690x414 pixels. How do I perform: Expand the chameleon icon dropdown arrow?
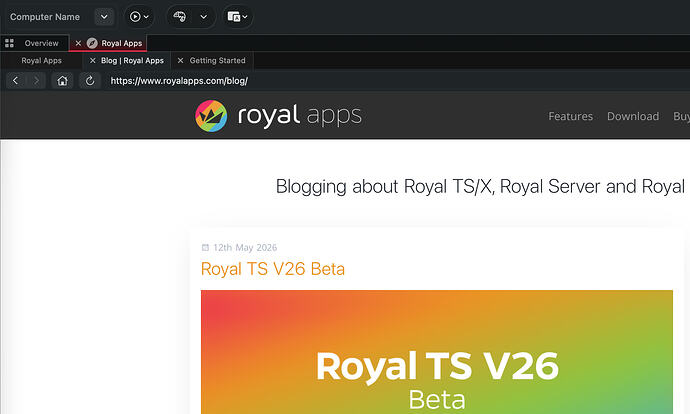click(x=203, y=17)
